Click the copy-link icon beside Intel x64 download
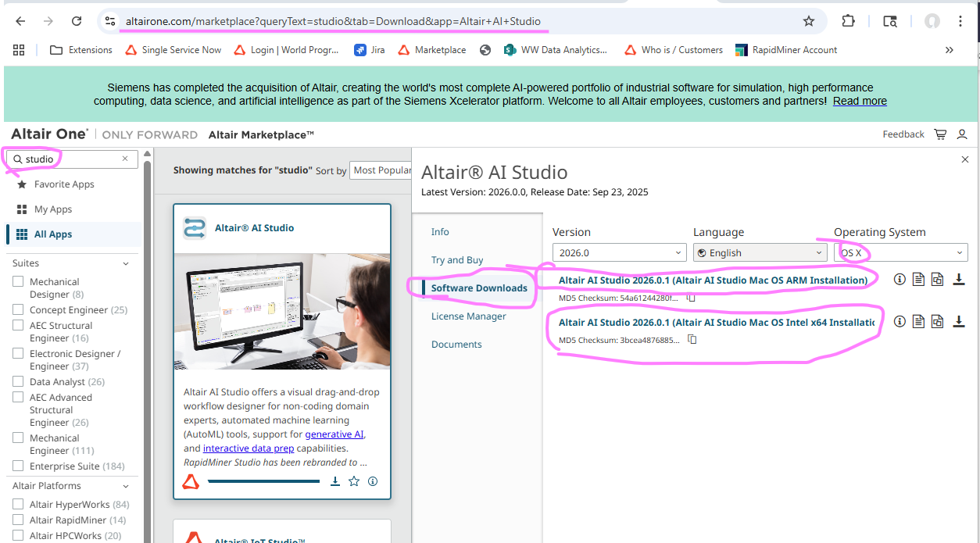980x543 pixels. pyautogui.click(x=937, y=321)
